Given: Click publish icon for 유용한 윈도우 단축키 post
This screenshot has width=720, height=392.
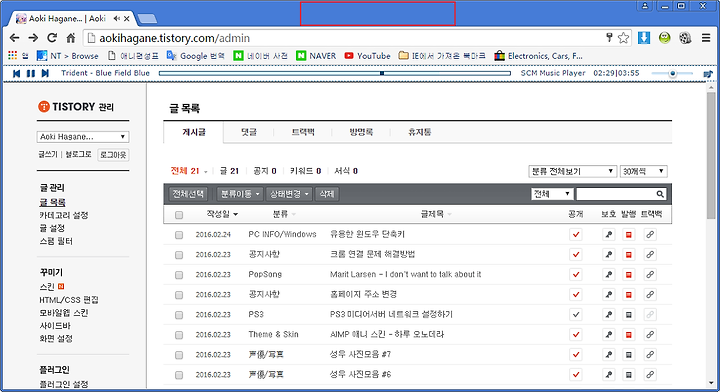Looking at the screenshot, I should (629, 235).
